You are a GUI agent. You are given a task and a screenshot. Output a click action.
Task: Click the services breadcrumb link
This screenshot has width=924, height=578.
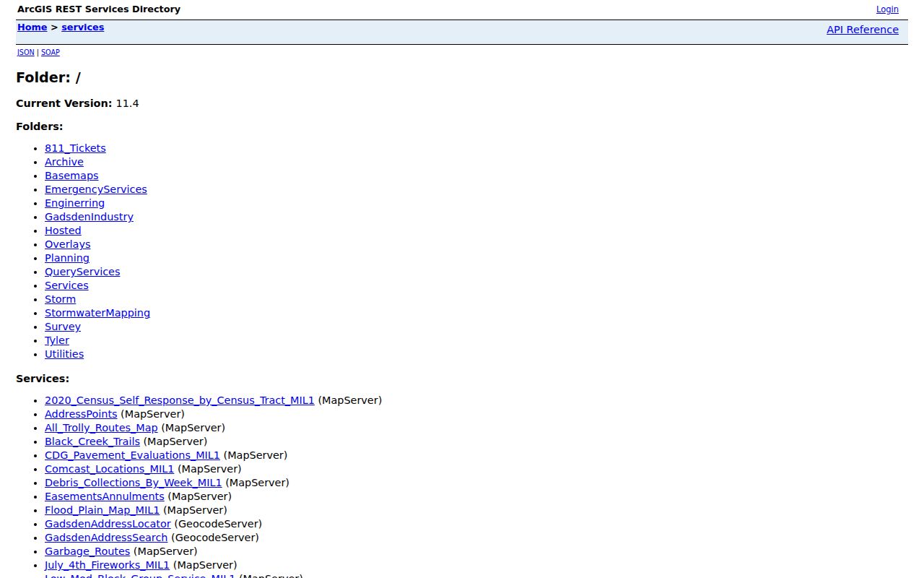point(82,27)
